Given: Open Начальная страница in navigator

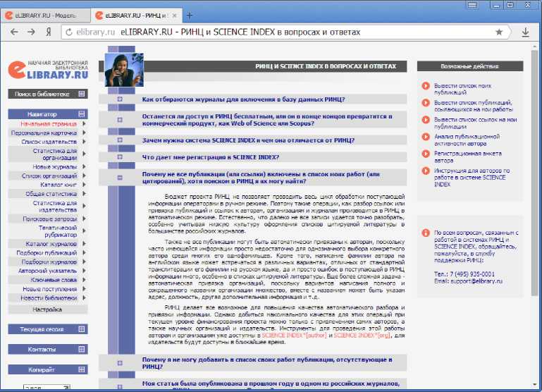Looking at the screenshot, I should (x=49, y=124).
